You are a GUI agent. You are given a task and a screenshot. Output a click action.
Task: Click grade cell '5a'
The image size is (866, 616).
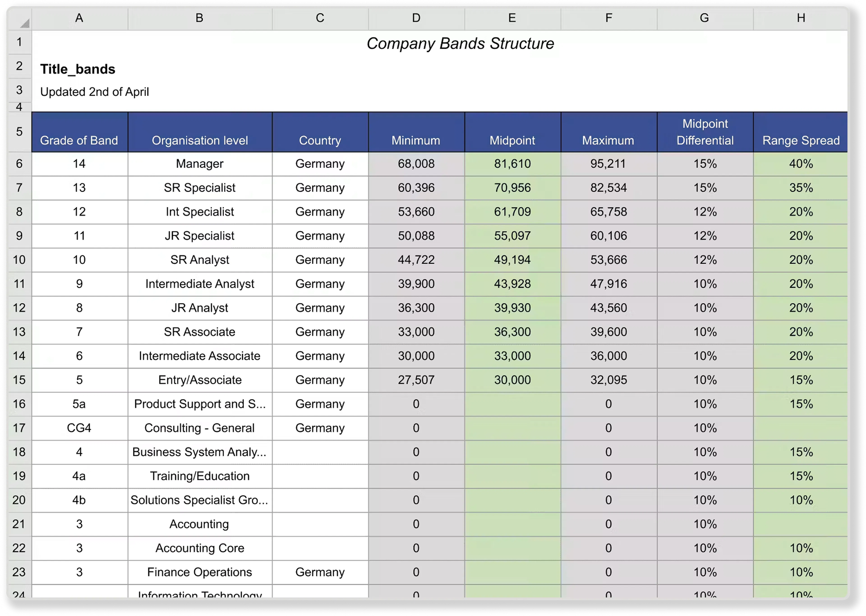[x=79, y=404]
